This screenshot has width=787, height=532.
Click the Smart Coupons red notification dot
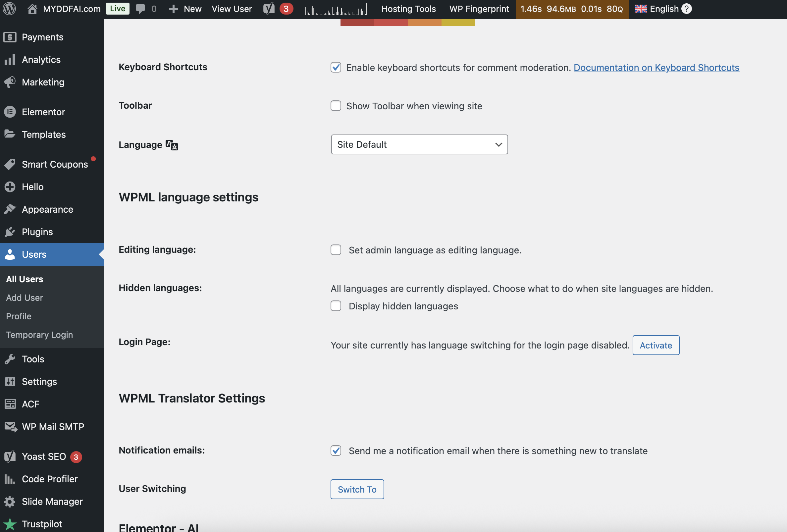(x=93, y=159)
